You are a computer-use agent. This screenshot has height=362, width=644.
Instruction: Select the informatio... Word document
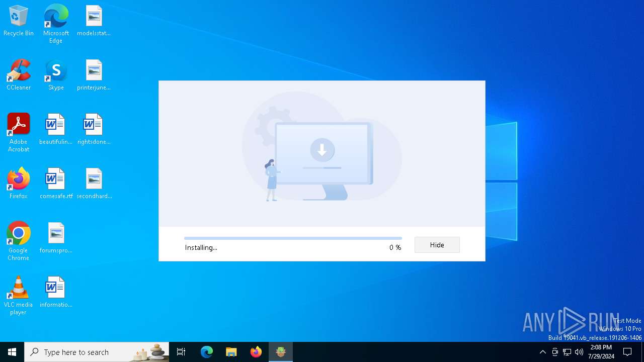pos(56,293)
